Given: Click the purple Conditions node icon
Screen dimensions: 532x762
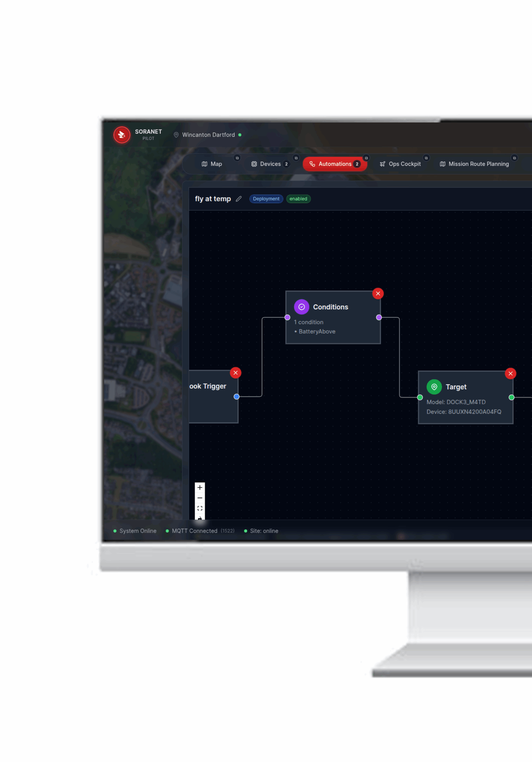Looking at the screenshot, I should coord(301,307).
